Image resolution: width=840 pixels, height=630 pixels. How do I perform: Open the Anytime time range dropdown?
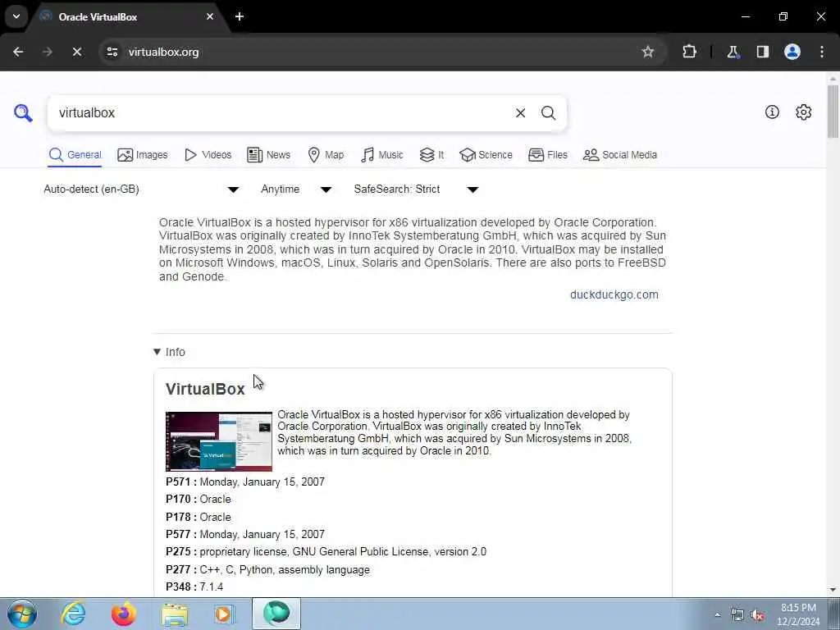point(296,189)
